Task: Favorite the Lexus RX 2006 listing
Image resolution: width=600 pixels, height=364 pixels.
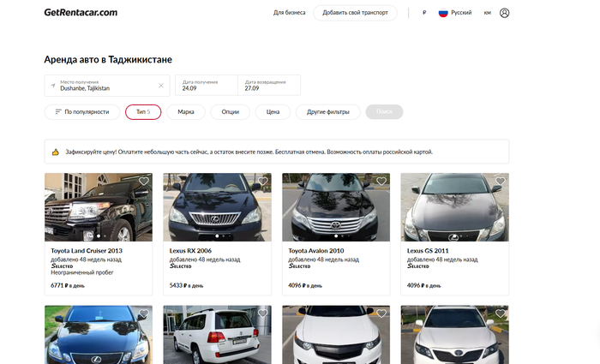Action: pyautogui.click(x=263, y=182)
